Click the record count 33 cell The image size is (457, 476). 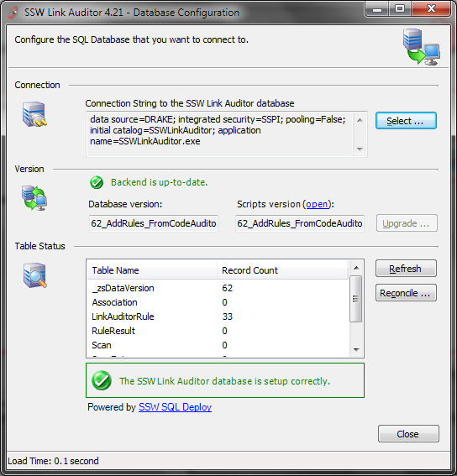coord(228,316)
